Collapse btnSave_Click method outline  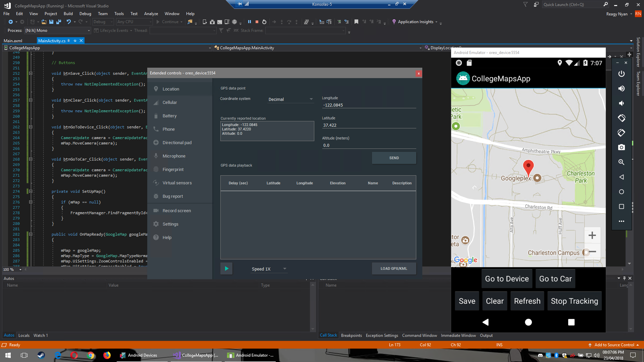pyautogui.click(x=31, y=73)
